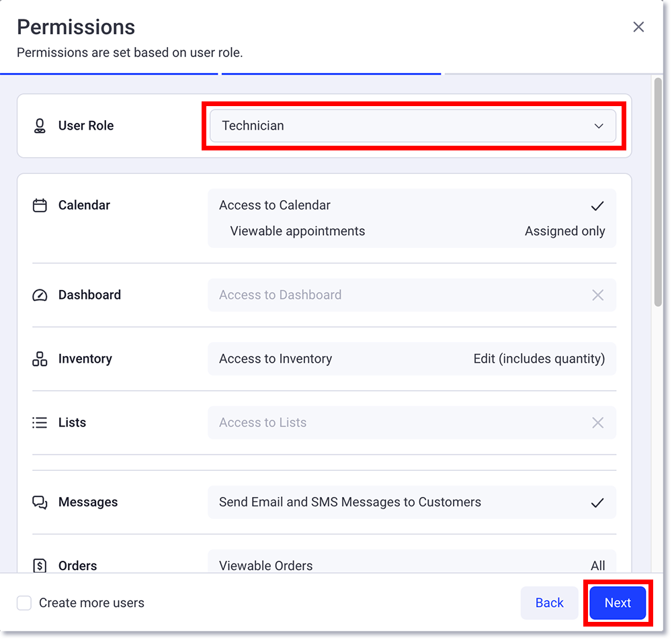Screen dimensions: 672x640
Task: Click the Orders dollar icon
Action: [40, 565]
